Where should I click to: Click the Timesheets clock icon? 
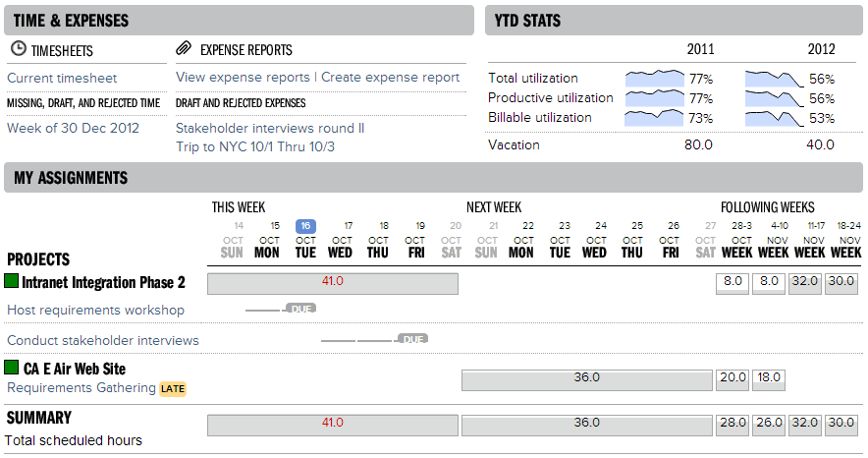[19, 49]
